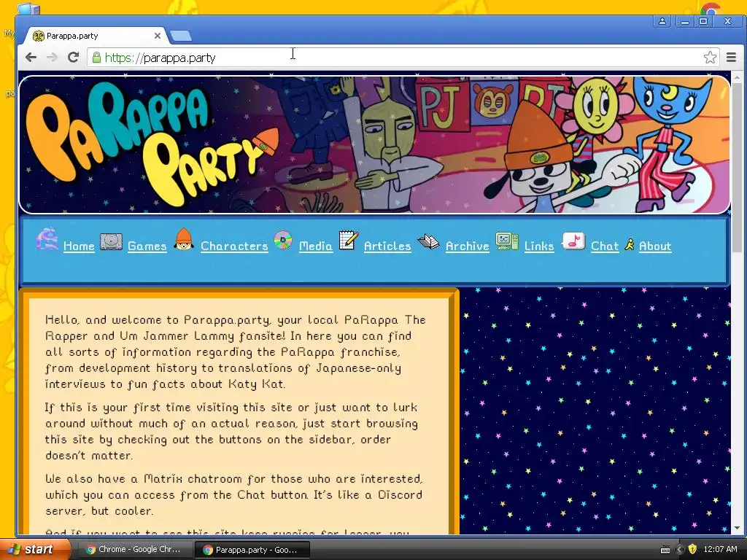Screen dimensions: 747x560
Task: Go back with the browser back arrow
Action: coord(31,58)
